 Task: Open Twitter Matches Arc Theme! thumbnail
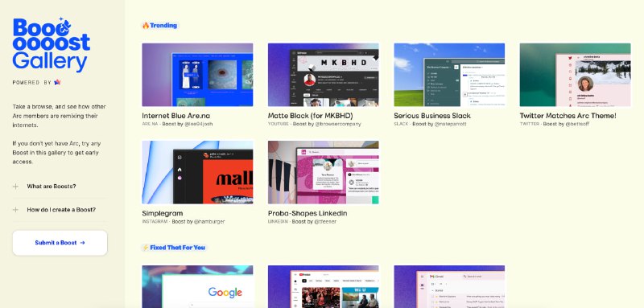pyautogui.click(x=575, y=75)
